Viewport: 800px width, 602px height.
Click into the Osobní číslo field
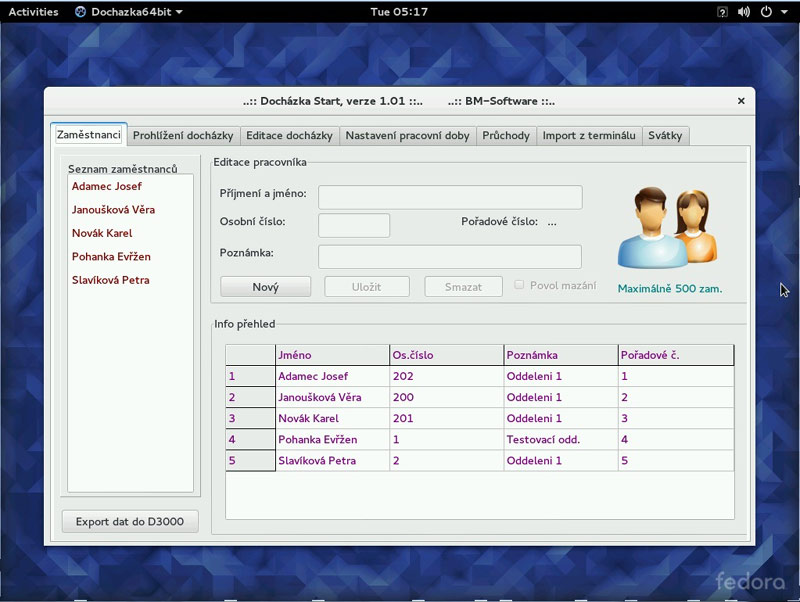pyautogui.click(x=354, y=225)
